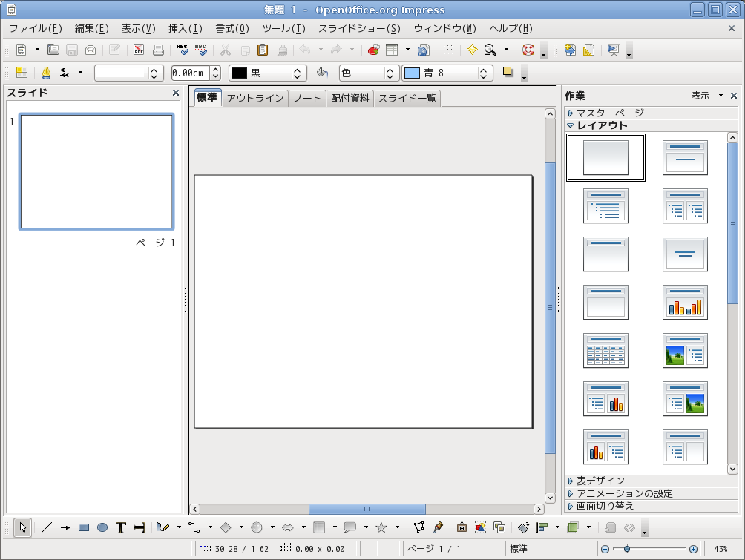Switch to the アウトライン tab

click(x=255, y=98)
